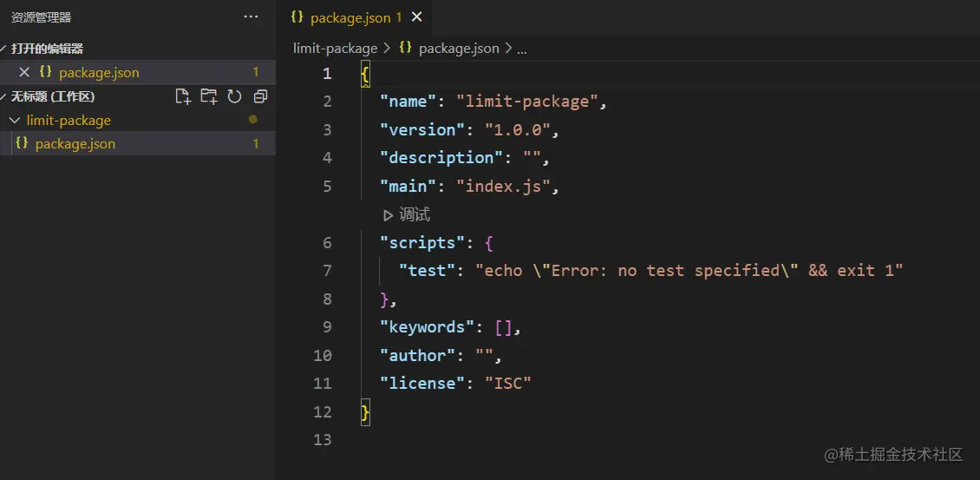Click the JSON icon beside the tree package.json
980x480 pixels.
click(22, 143)
